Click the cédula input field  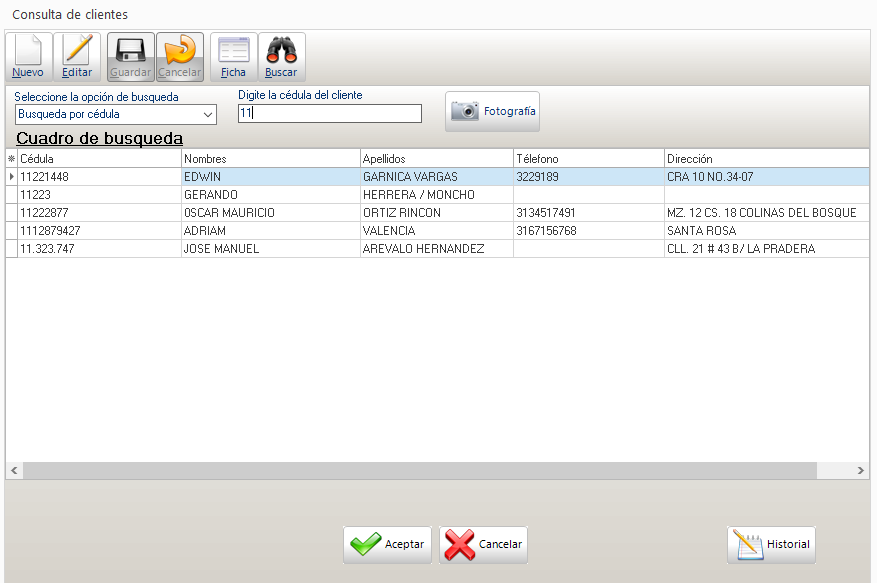[329, 114]
